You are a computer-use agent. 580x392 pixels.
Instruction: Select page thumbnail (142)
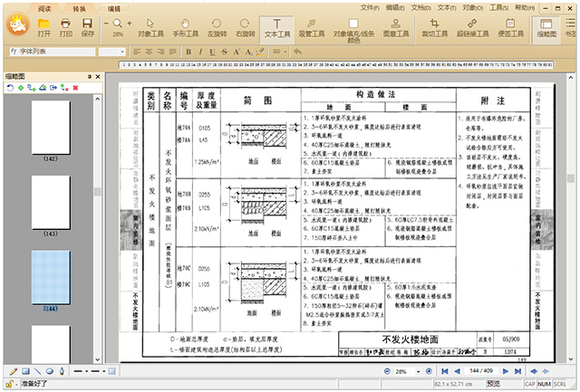(51, 128)
